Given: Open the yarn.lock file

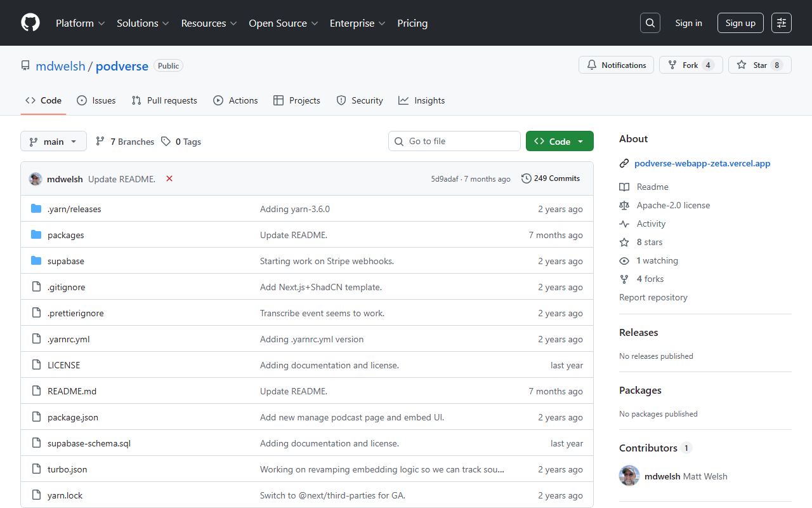Looking at the screenshot, I should click(x=65, y=495).
